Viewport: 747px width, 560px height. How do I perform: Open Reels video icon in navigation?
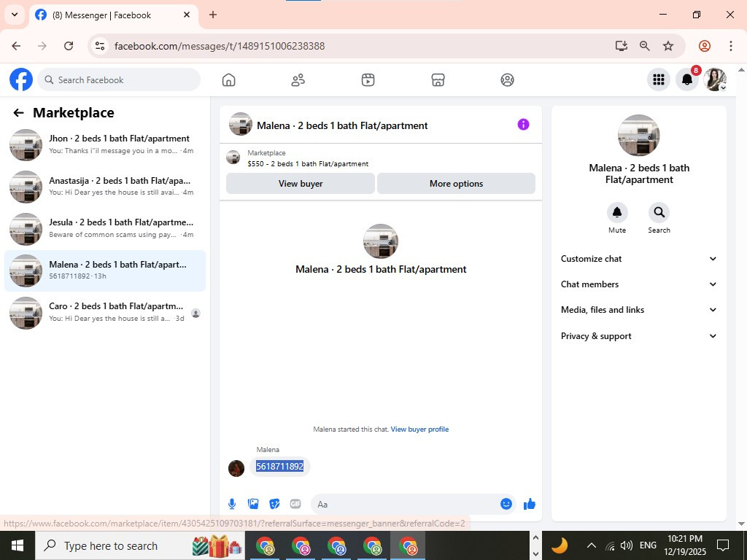tap(368, 80)
